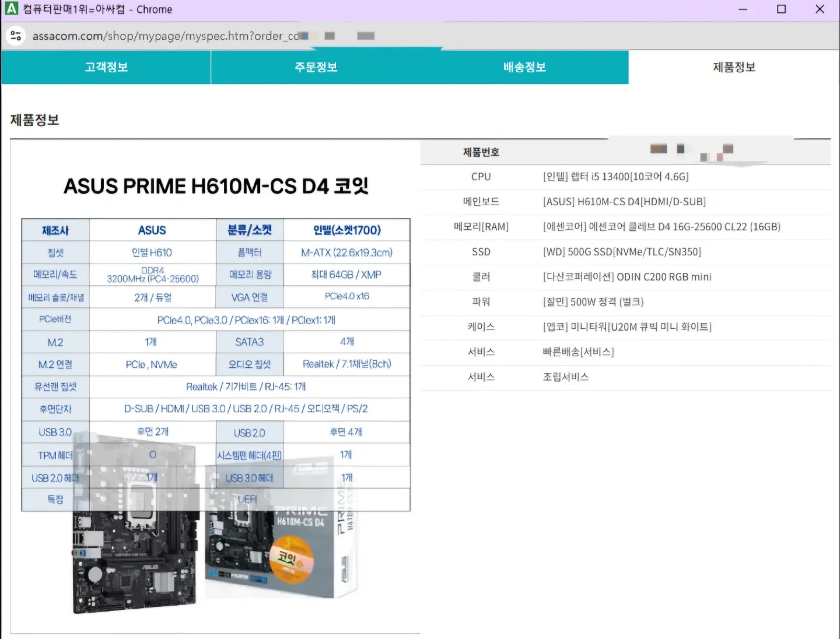840x639 pixels.
Task: Click the 에센코어 클레브 D4 16G-25600 memory text
Action: 661,227
